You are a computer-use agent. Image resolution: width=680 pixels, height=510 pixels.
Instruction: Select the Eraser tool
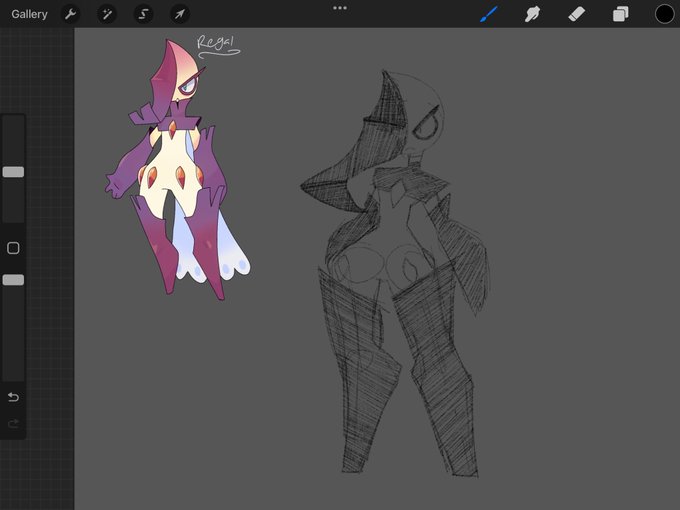(576, 14)
